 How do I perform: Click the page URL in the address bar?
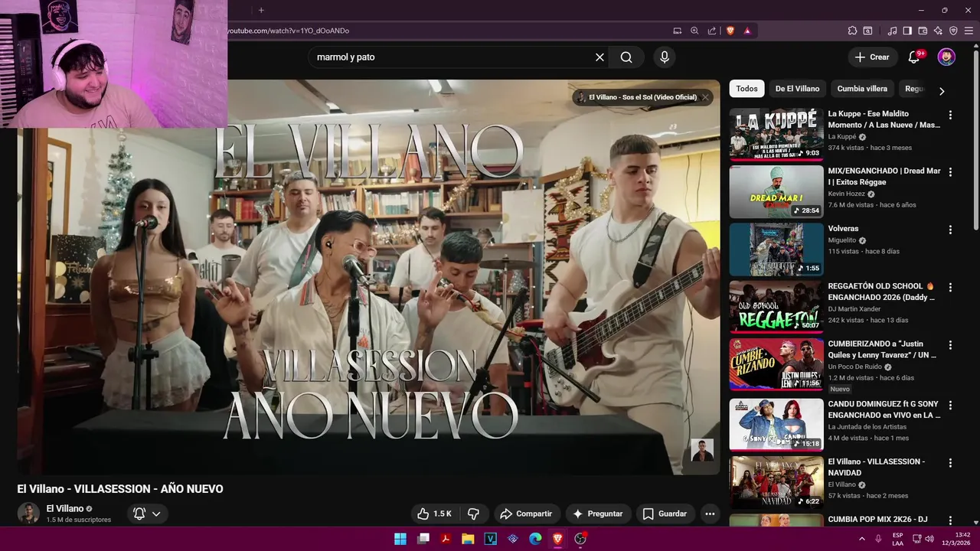[289, 31]
